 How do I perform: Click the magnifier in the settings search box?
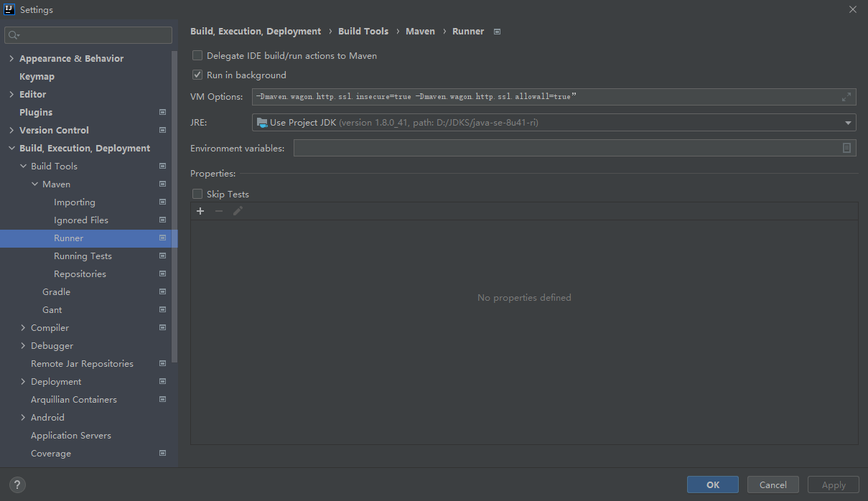12,34
